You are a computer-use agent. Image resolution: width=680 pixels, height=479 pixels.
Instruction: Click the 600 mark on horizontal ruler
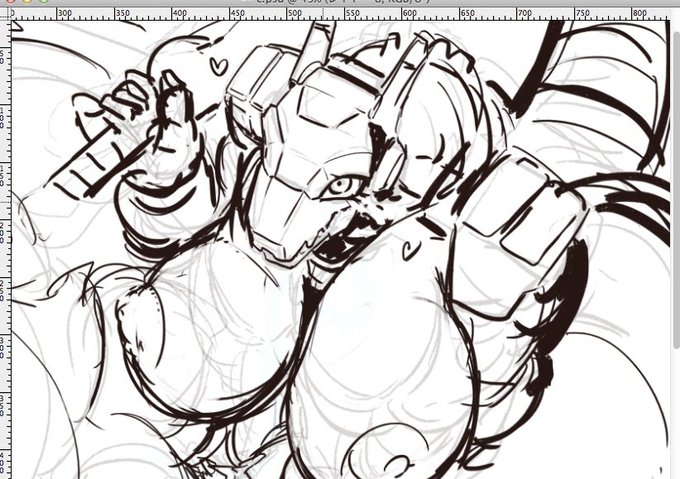[410, 13]
